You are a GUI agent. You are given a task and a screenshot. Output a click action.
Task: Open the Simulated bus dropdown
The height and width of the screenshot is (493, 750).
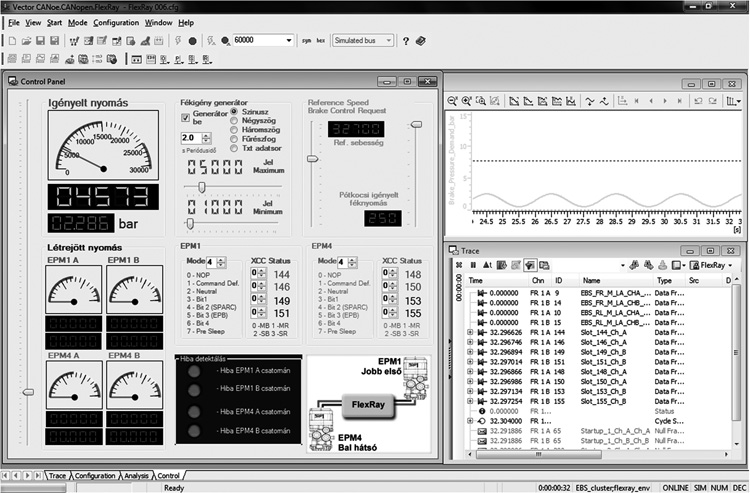tap(389, 41)
